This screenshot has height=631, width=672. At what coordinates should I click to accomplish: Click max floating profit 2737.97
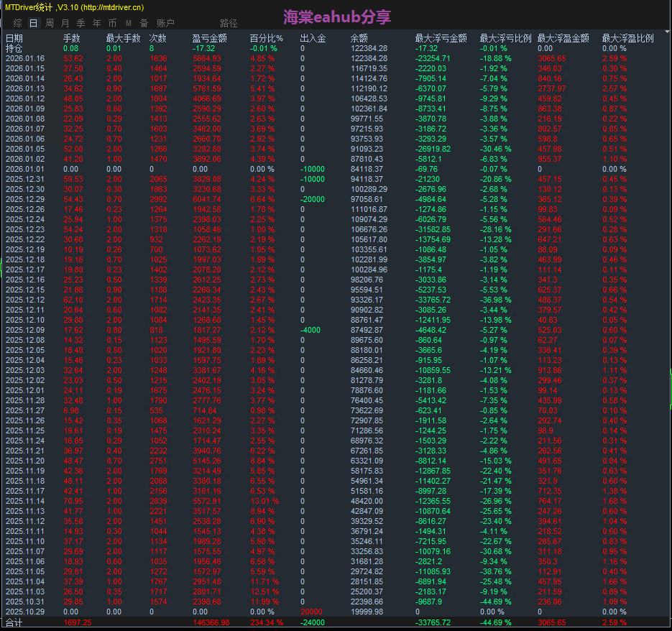click(552, 88)
